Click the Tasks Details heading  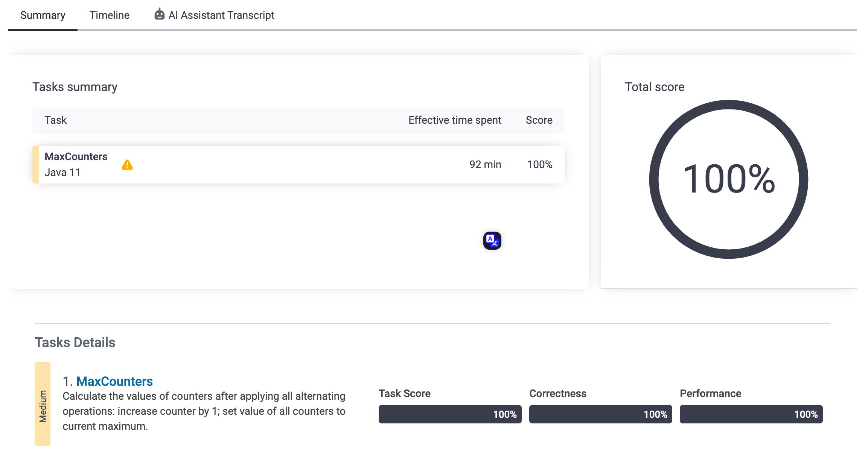(x=75, y=343)
